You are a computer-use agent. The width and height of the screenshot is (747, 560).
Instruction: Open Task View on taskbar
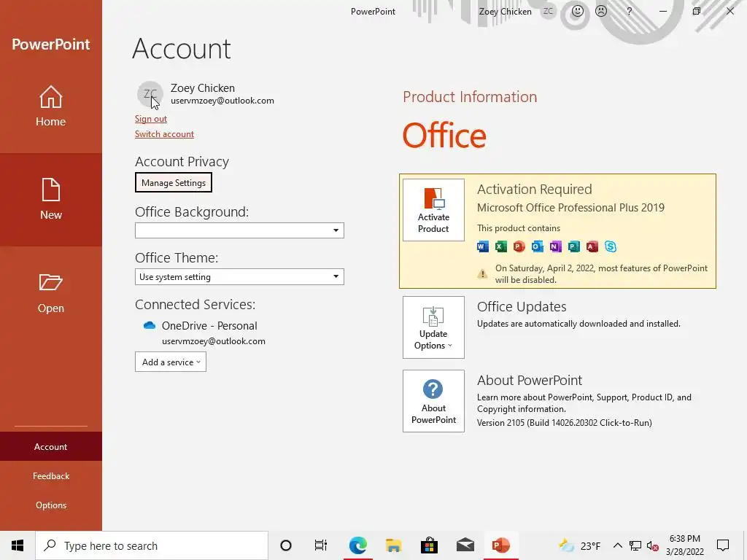[x=321, y=545]
